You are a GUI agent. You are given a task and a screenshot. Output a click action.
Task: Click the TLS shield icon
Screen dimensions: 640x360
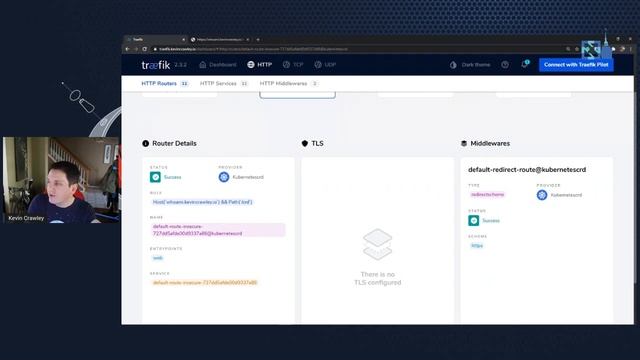304,143
